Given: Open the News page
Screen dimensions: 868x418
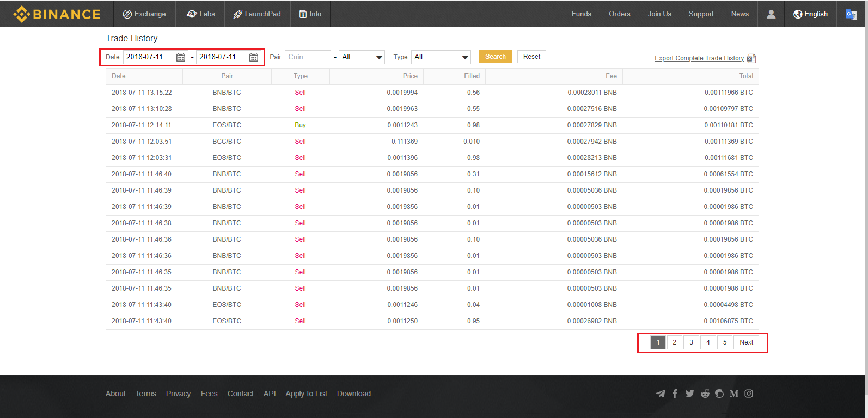Looking at the screenshot, I should click(x=739, y=14).
